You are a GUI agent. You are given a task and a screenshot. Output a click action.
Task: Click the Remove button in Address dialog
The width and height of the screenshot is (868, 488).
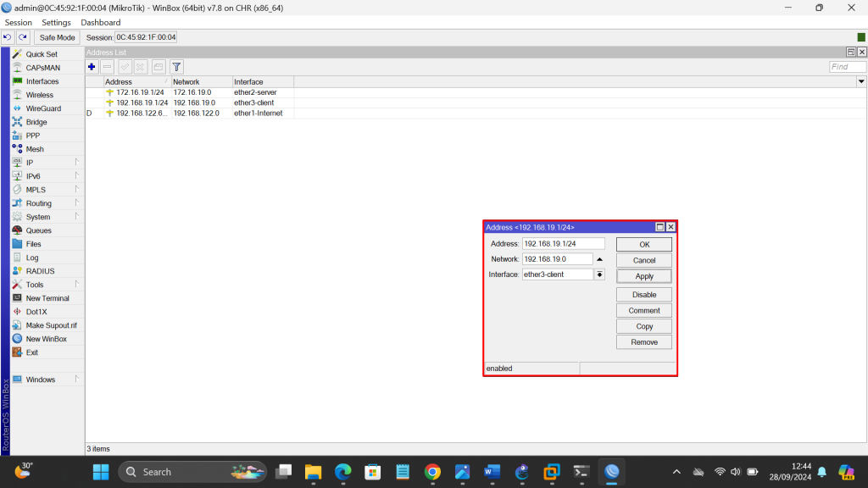pos(644,342)
